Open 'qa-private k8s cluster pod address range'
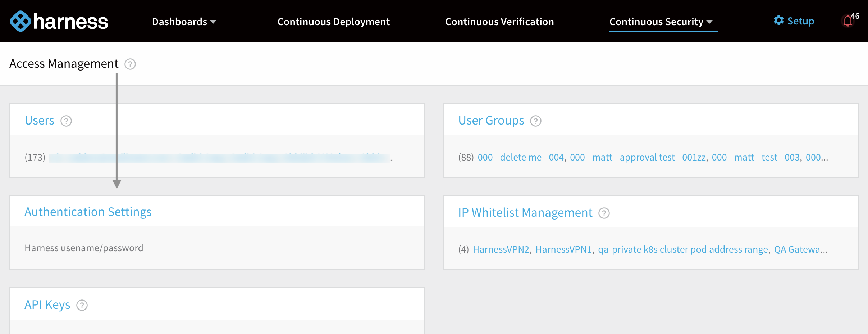The image size is (868, 334). [x=683, y=249]
